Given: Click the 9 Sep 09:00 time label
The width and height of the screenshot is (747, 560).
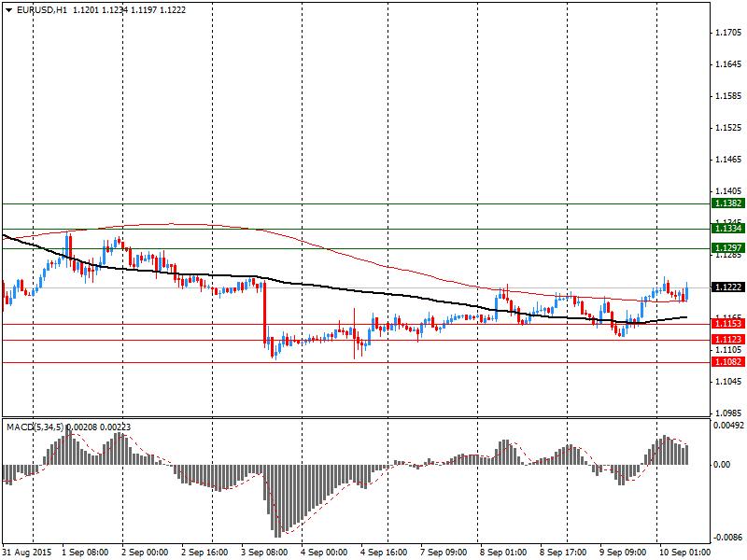Looking at the screenshot, I should 623,553.
